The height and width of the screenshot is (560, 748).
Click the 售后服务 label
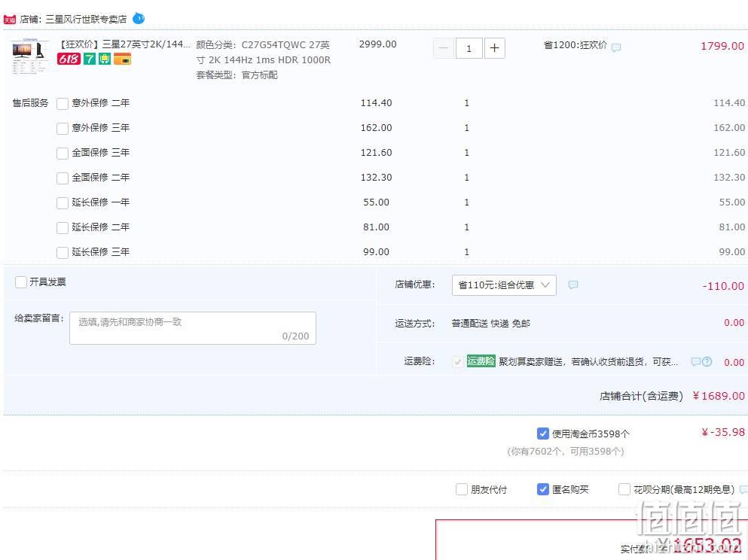click(31, 103)
